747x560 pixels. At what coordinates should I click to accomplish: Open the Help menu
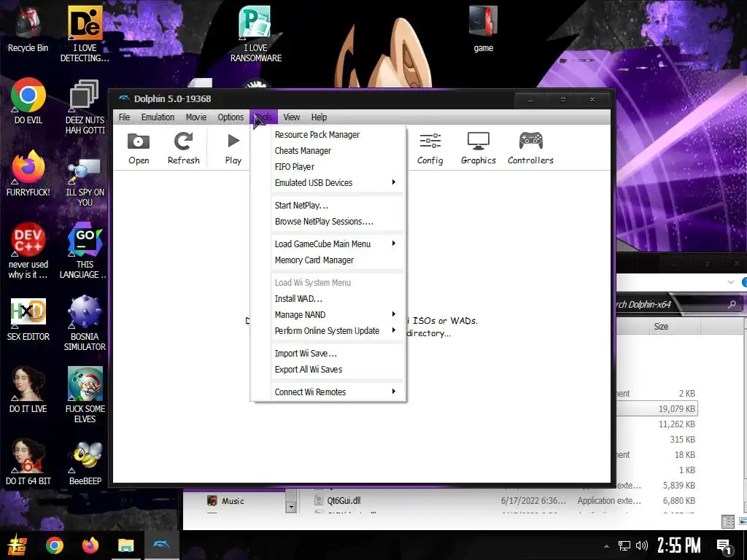319,117
